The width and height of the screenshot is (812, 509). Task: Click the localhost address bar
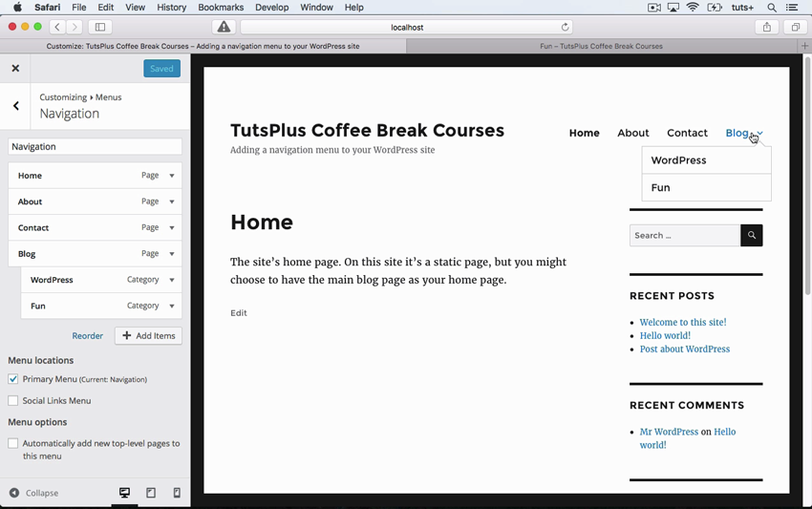pos(407,27)
